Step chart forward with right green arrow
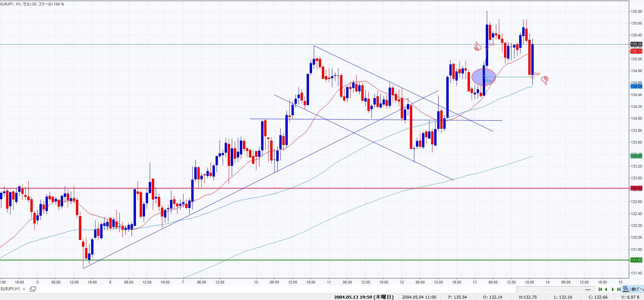644x300 pixels. click(613, 289)
